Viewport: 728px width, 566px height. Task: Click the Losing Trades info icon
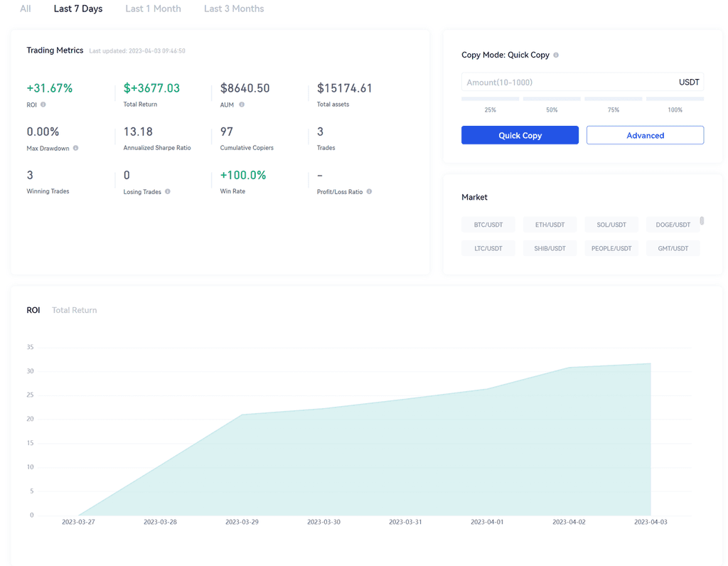tap(168, 191)
